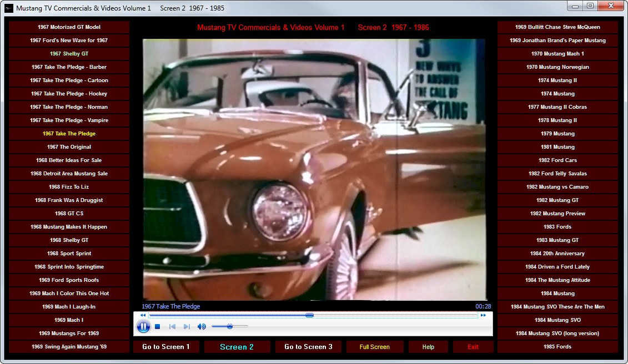
Task: Play 1967 Ford's New Wave for 1967
Action: [69, 41]
